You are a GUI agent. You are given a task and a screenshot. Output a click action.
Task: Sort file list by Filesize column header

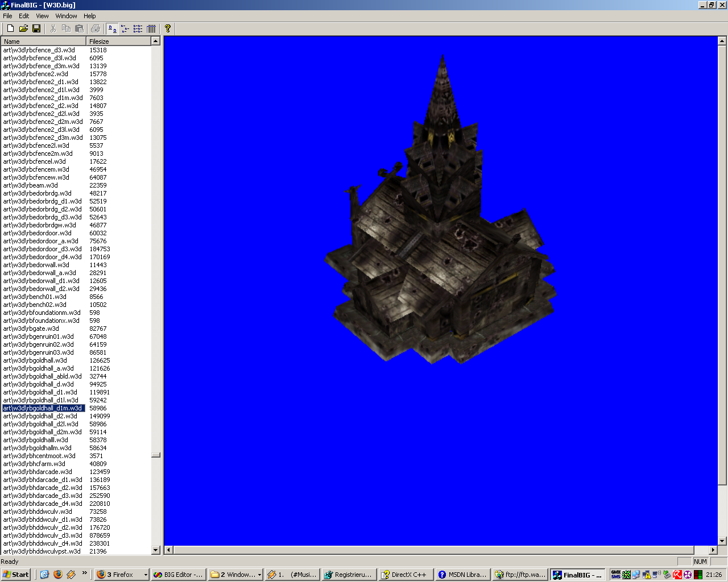(x=119, y=41)
